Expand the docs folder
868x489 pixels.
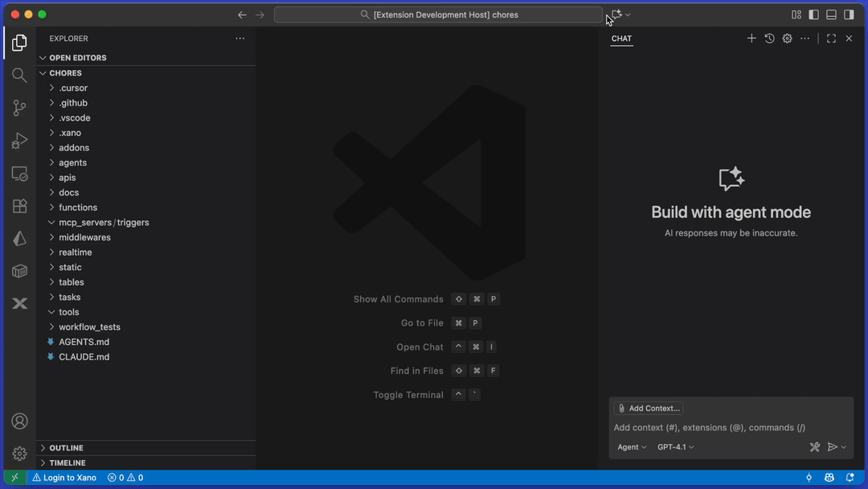click(x=146, y=193)
